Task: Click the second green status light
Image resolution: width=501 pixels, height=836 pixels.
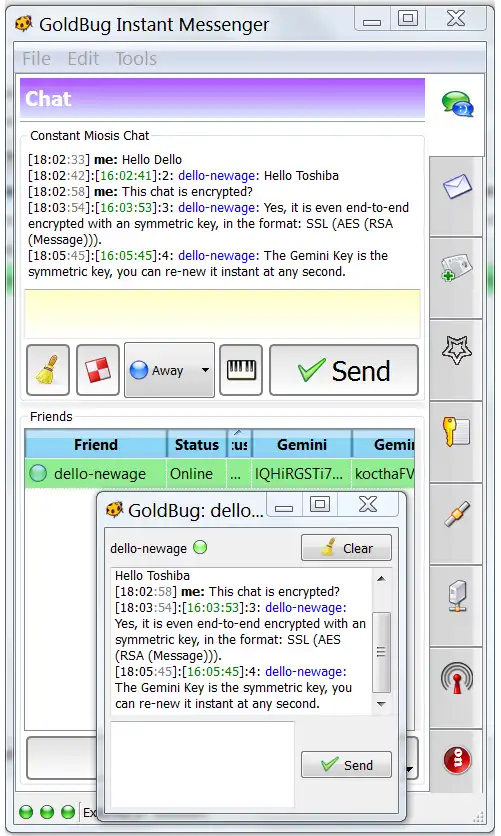Action: [47, 812]
